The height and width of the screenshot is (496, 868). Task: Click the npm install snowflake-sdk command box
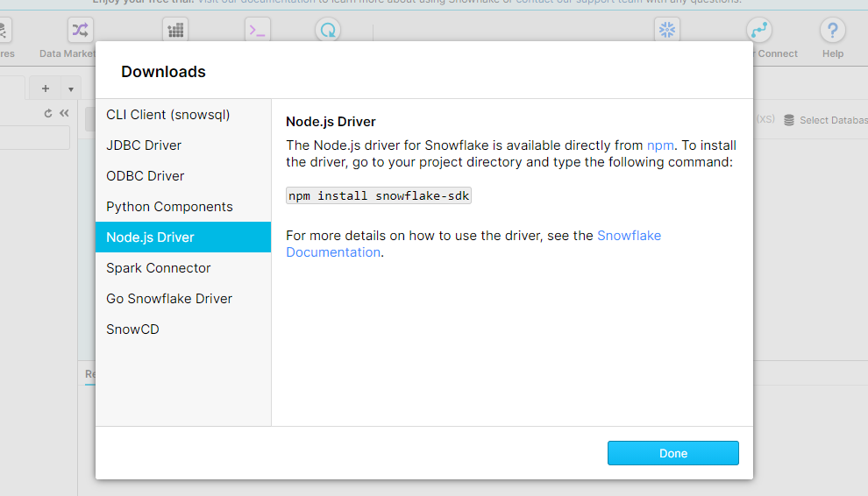coord(379,195)
